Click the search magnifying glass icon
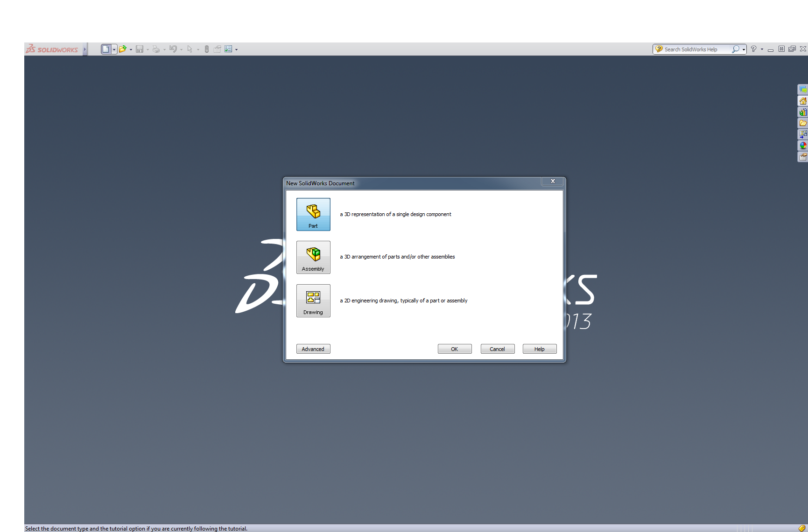The image size is (808, 532). tap(736, 49)
